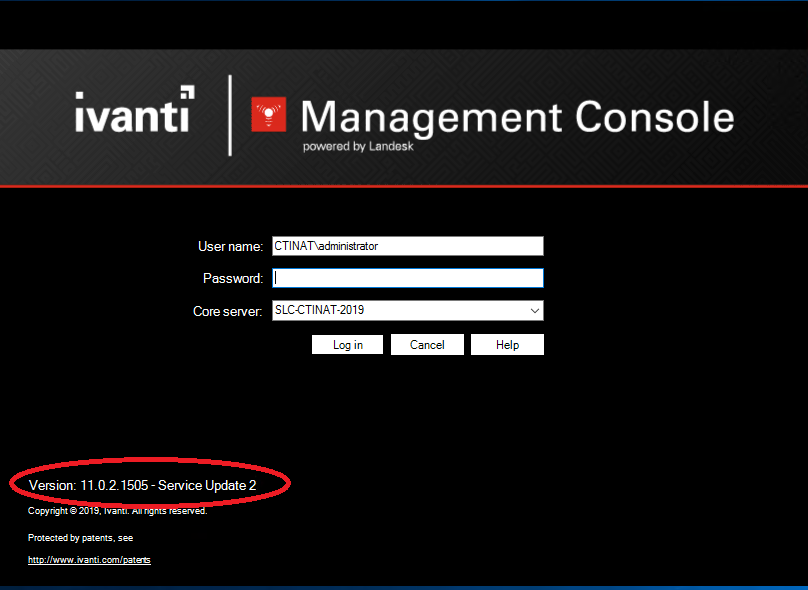
Task: Click the Log in button
Action: (x=346, y=344)
